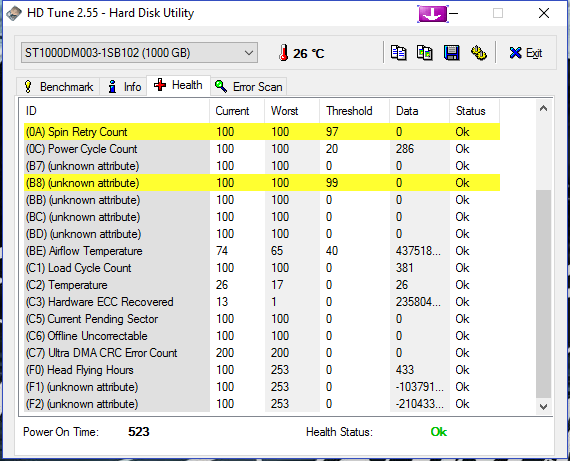Copy info to clipboard icon

398,53
